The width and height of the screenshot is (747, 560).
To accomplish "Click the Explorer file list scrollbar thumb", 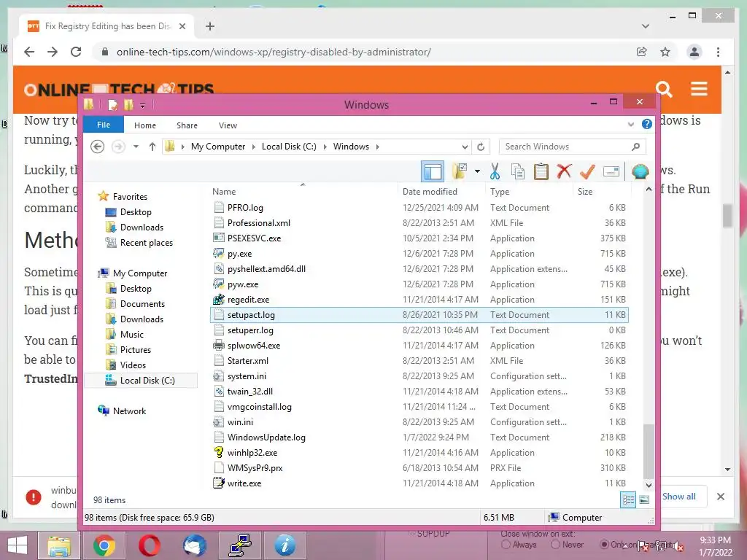I will [649, 451].
